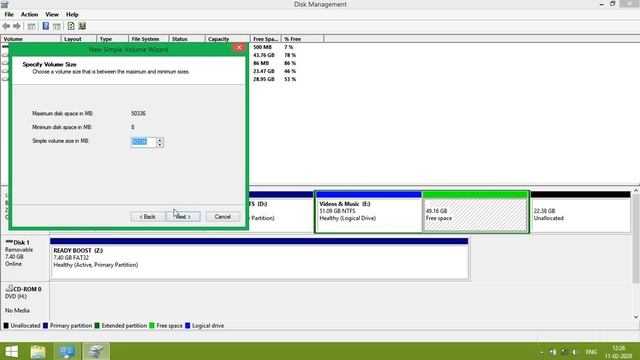
Task: Click the Back arrow toolbar icon
Action: pyautogui.click(x=6, y=26)
